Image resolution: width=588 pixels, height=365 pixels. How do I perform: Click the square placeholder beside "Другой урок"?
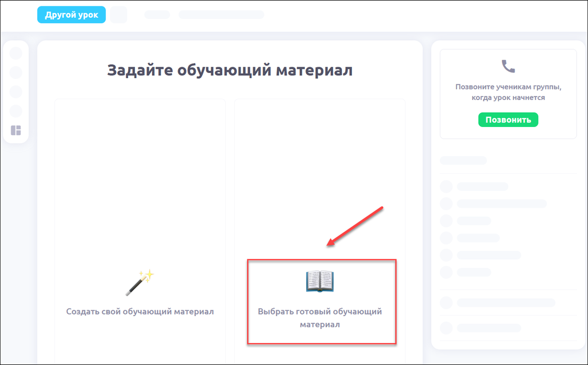tap(119, 14)
